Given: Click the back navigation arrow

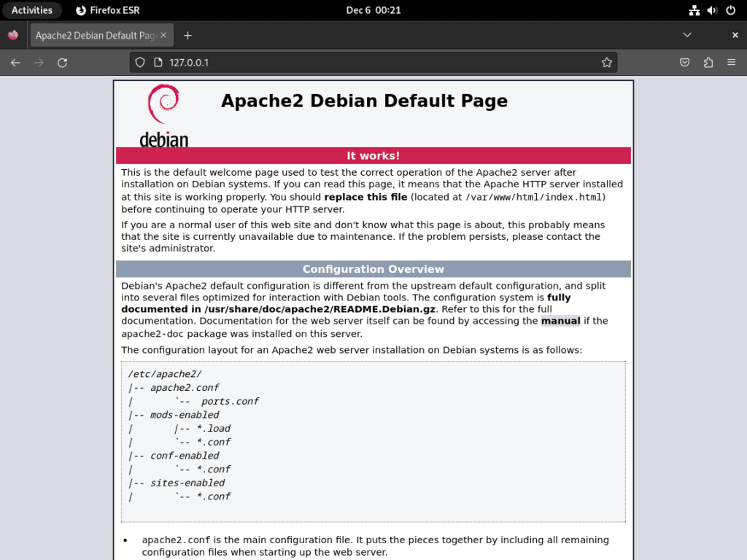Looking at the screenshot, I should [x=15, y=63].
